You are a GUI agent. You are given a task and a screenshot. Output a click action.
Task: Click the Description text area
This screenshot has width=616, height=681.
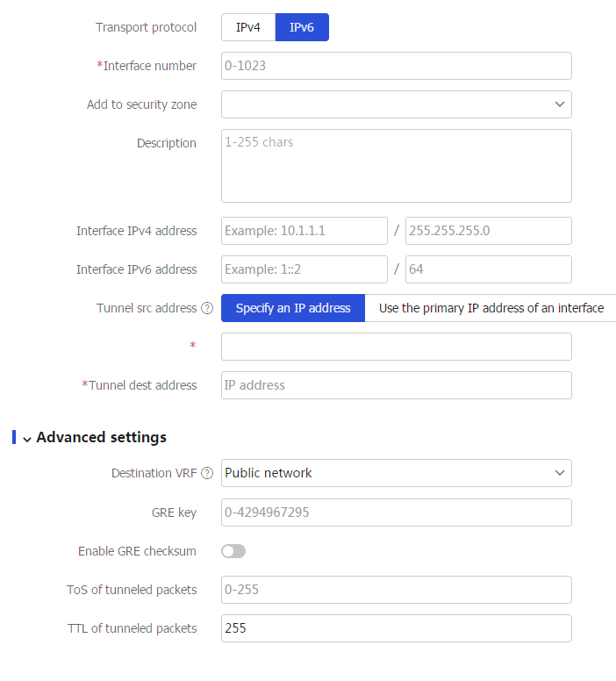[396, 166]
